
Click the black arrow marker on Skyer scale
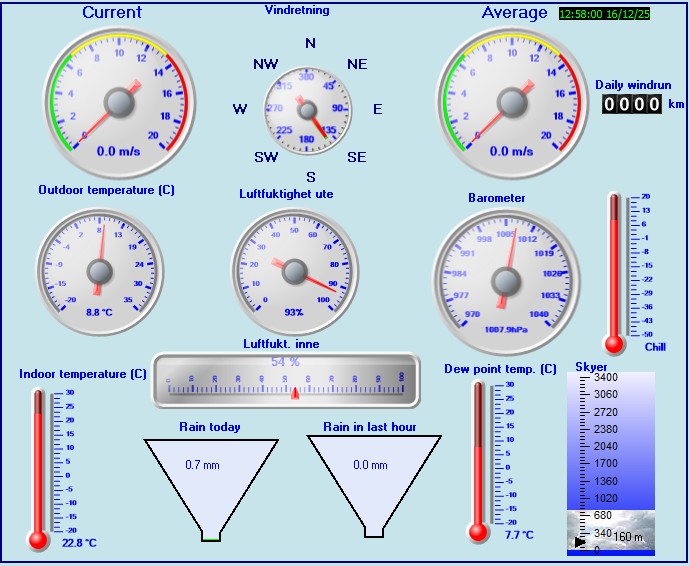pyautogui.click(x=580, y=541)
